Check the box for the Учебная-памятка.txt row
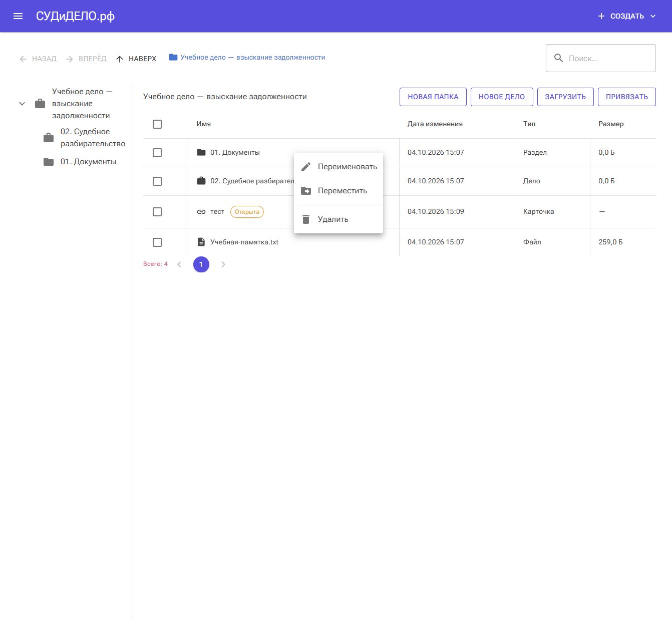672x627 pixels. [157, 242]
